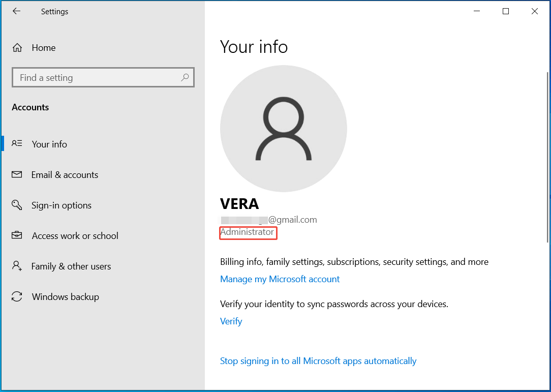Select the Family & other users icon

[x=17, y=266]
